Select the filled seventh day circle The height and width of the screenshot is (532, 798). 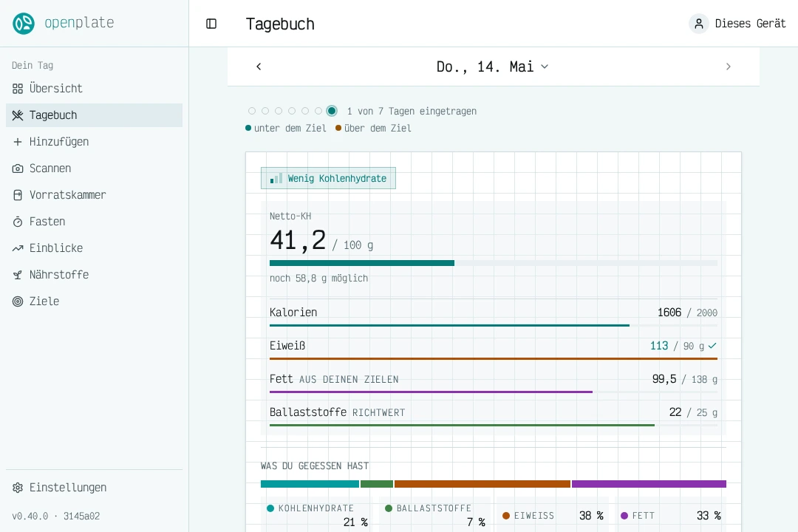[x=332, y=111]
